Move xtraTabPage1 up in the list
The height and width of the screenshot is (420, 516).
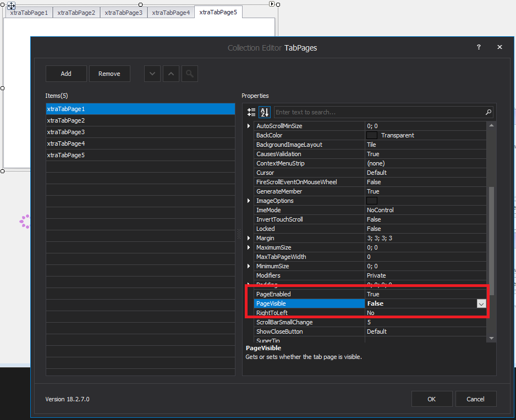pyautogui.click(x=171, y=73)
